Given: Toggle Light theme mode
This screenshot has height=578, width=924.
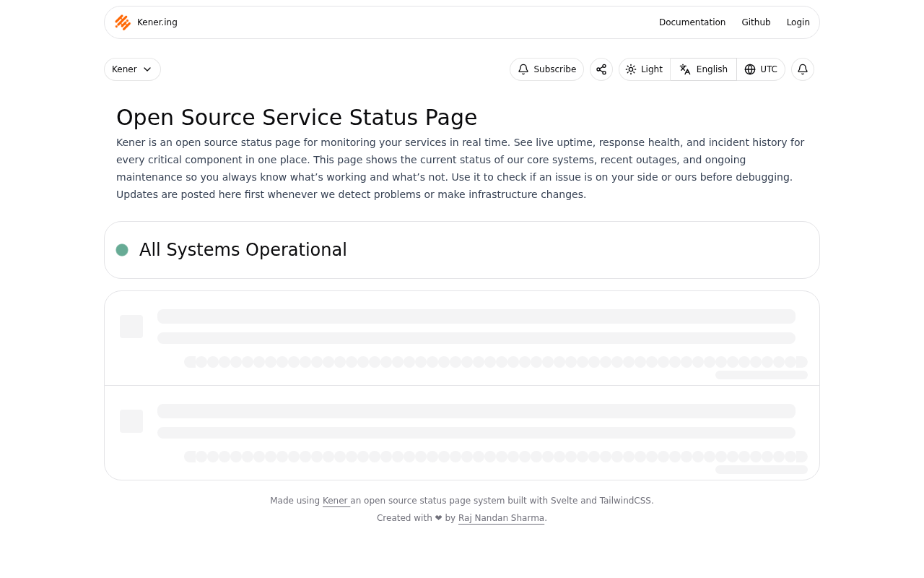Looking at the screenshot, I should click(644, 69).
